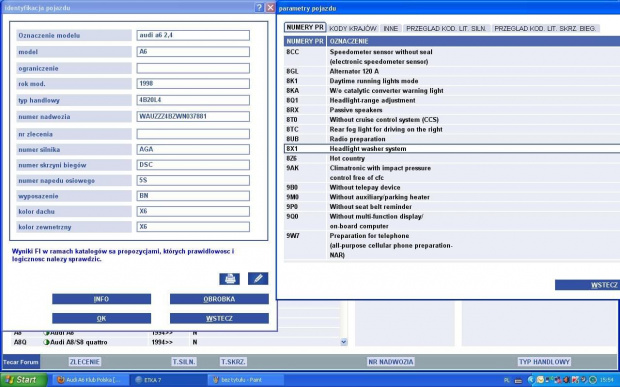Click the typ handlowy field
The height and width of the screenshot is (387, 620).
[193, 100]
